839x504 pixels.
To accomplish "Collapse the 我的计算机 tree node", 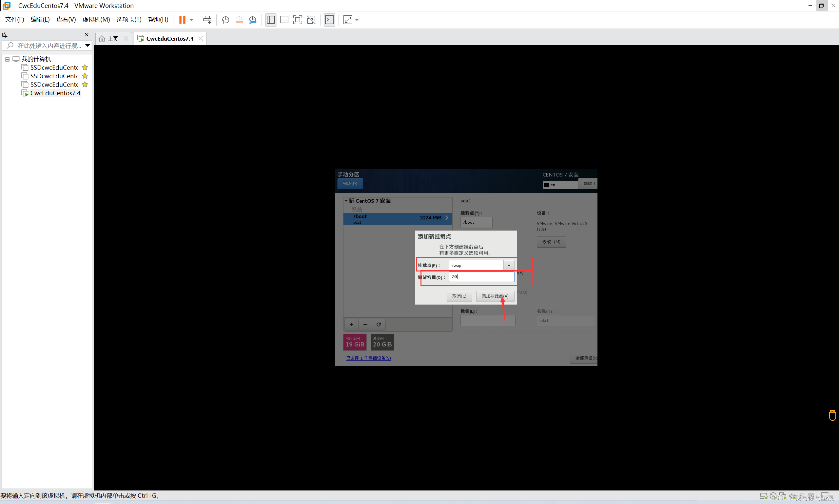I will pos(7,59).
